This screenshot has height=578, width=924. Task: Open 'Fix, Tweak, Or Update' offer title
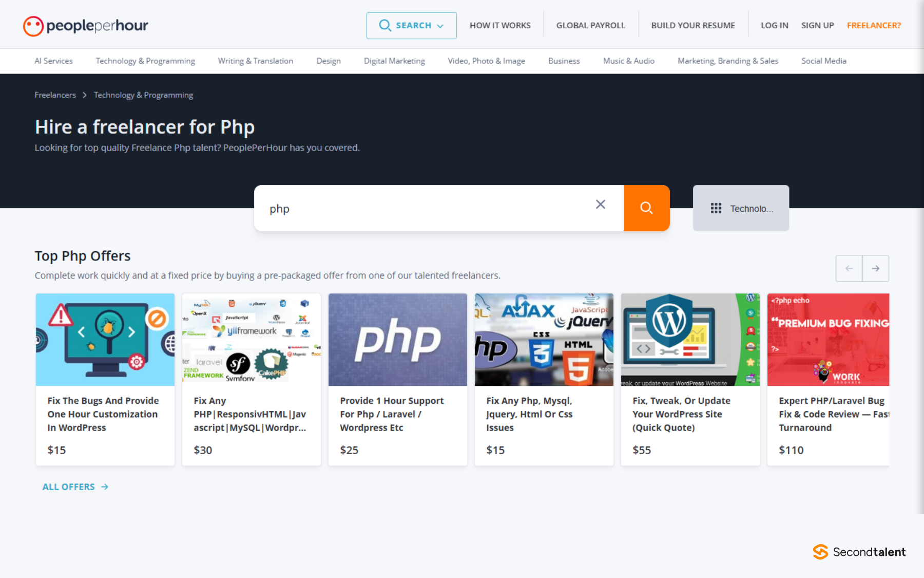(681, 414)
